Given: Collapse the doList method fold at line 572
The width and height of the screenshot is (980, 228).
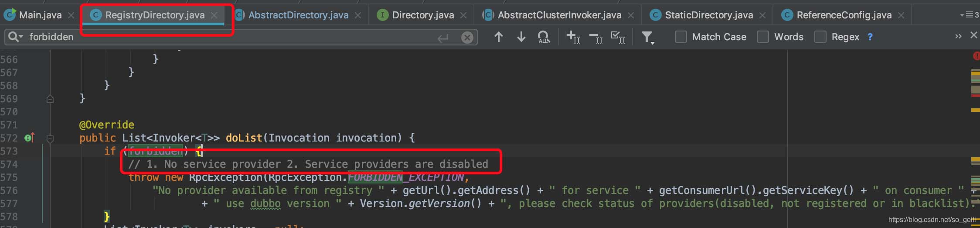Looking at the screenshot, I should pos(50,139).
